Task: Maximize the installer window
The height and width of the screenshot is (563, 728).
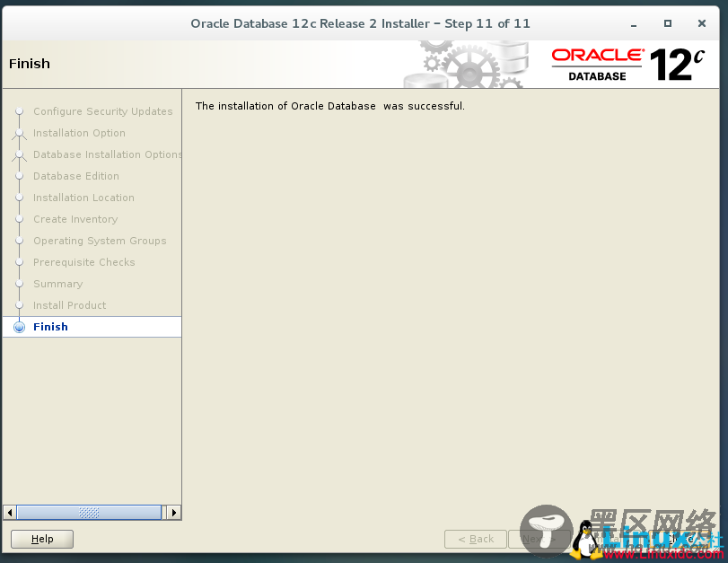Action: tap(668, 23)
